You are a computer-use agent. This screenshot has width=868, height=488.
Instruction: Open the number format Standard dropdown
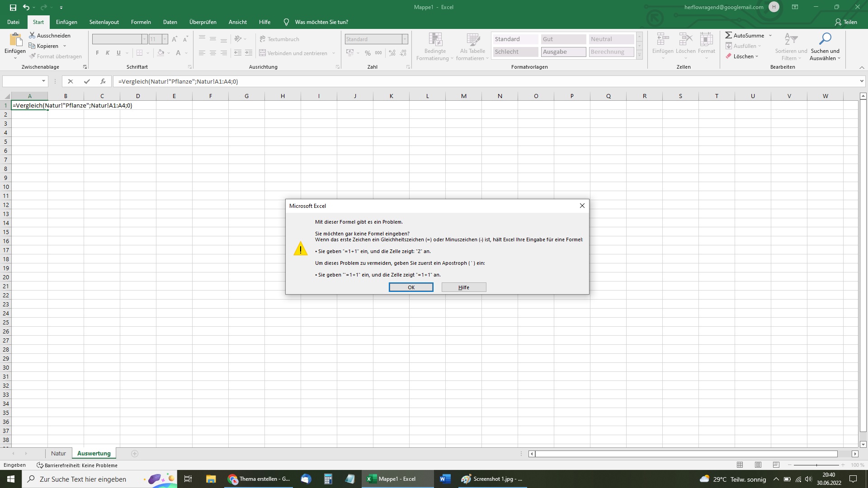pyautogui.click(x=405, y=39)
